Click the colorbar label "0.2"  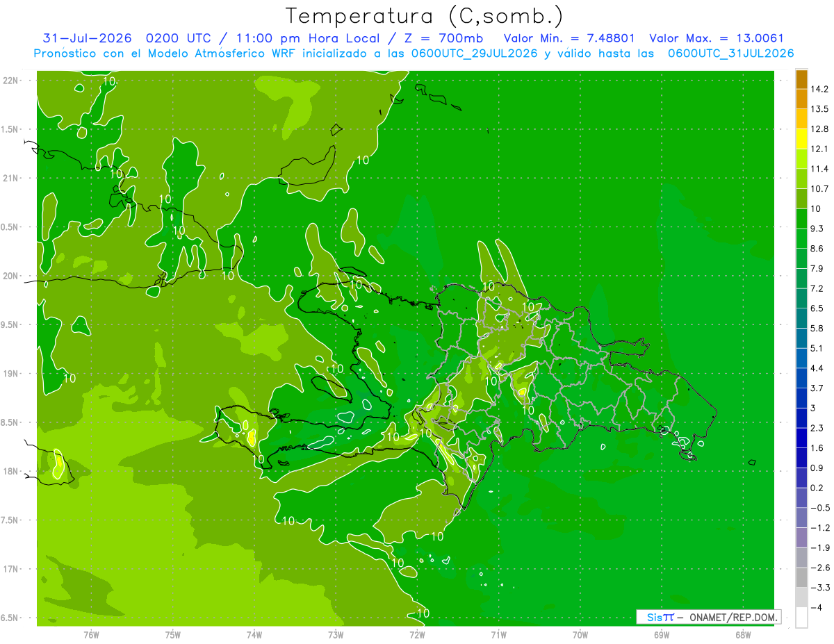[x=817, y=488]
